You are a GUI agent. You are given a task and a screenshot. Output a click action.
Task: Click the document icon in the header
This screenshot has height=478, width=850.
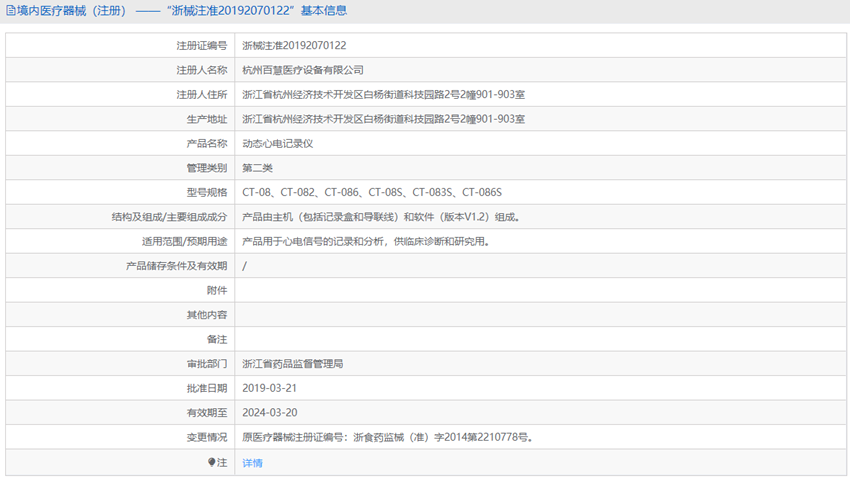coord(10,11)
